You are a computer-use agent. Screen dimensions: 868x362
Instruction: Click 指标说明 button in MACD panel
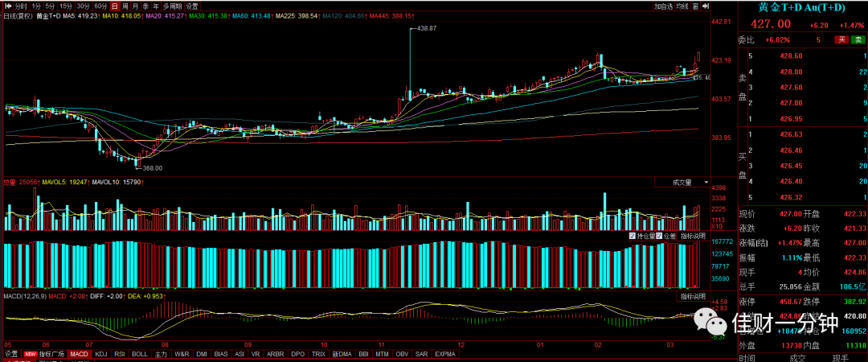tap(693, 297)
